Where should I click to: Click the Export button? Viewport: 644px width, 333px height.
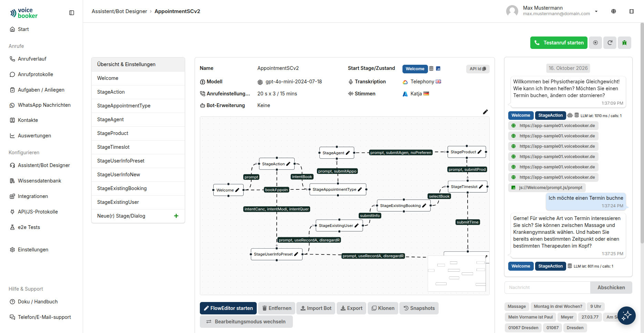pos(351,308)
